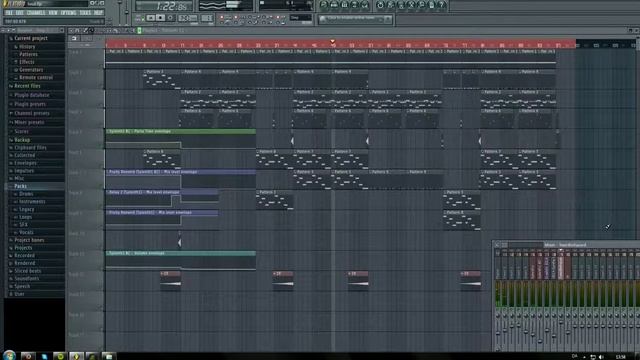Adjust the Master track volume fader
This screenshot has height=360, width=640.
tap(498, 333)
